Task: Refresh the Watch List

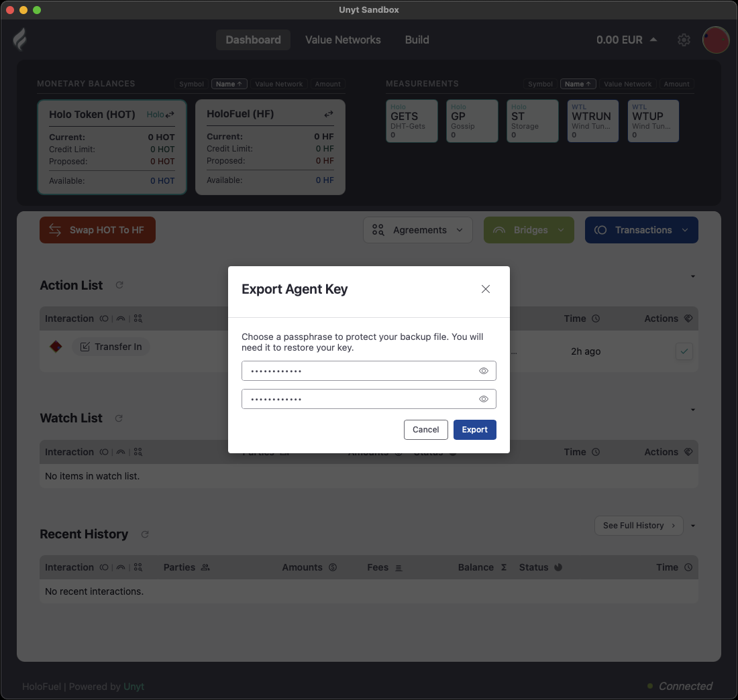Action: coord(119,418)
